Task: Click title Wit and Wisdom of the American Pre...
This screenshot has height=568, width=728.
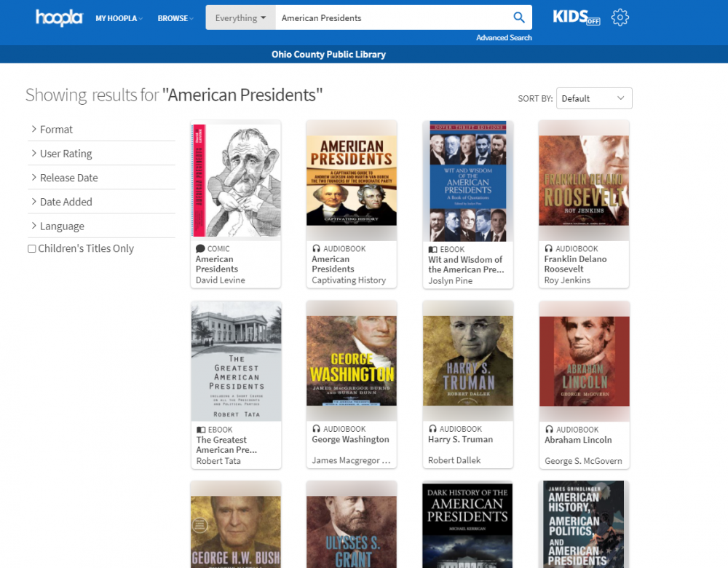Action: coord(466,264)
